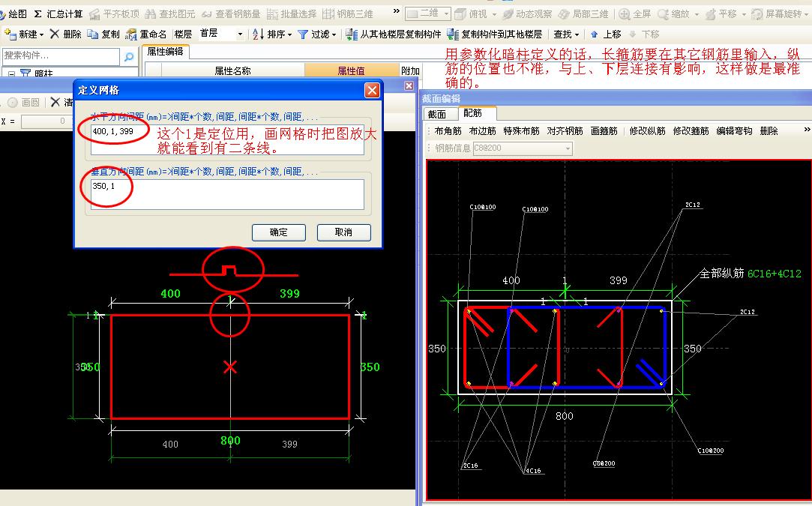The width and height of the screenshot is (812, 506).
Task: Focus the 搜索构件 search box
Action: [x=61, y=55]
